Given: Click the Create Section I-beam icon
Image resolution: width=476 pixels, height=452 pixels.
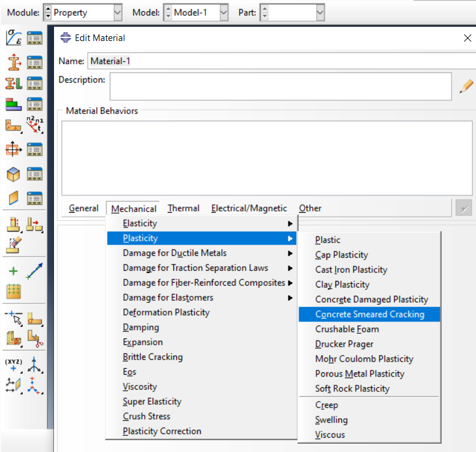Looking at the screenshot, I should (14, 62).
